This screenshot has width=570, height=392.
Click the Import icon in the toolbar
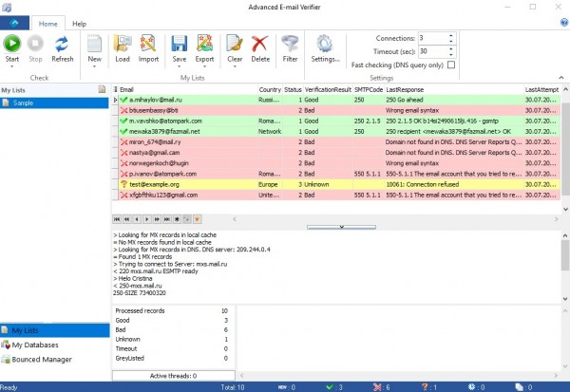[x=148, y=44]
